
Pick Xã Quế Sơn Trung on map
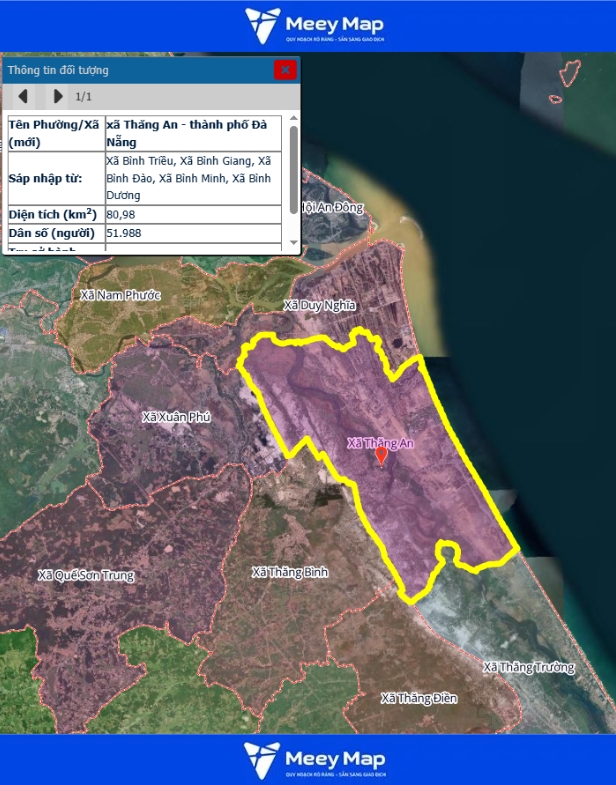86,575
